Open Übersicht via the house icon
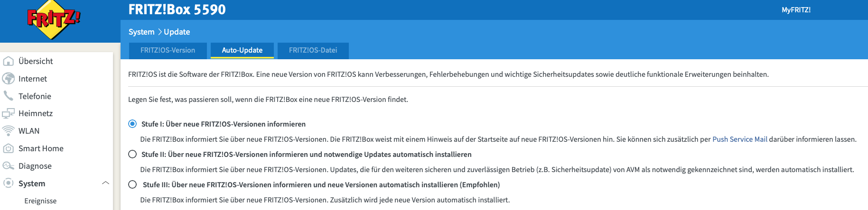868x210 pixels. coord(8,61)
